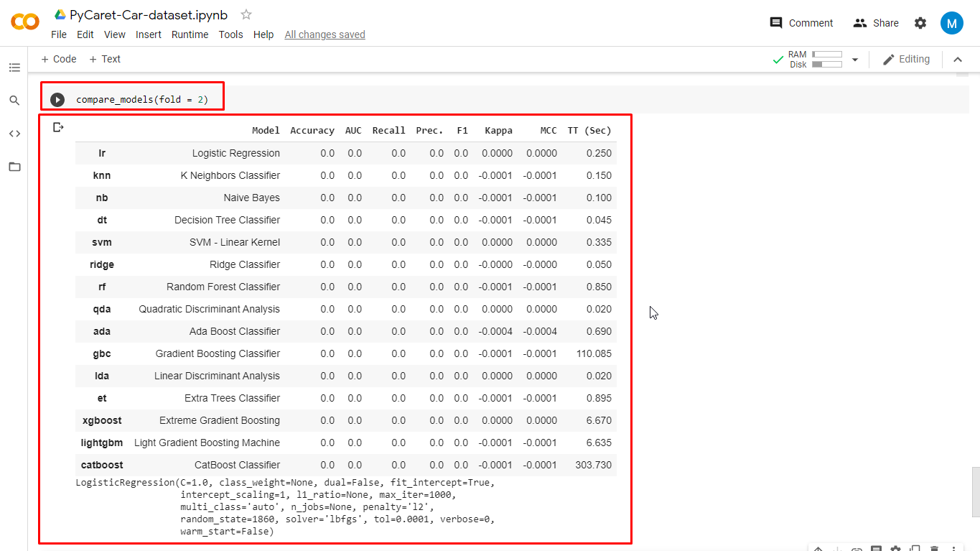The height and width of the screenshot is (551, 980).
Task: Click the RAM usage indicator bar
Action: 827,54
